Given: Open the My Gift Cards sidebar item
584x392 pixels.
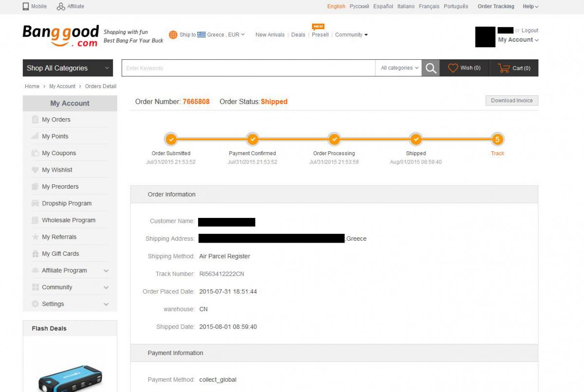Looking at the screenshot, I should [70, 254].
